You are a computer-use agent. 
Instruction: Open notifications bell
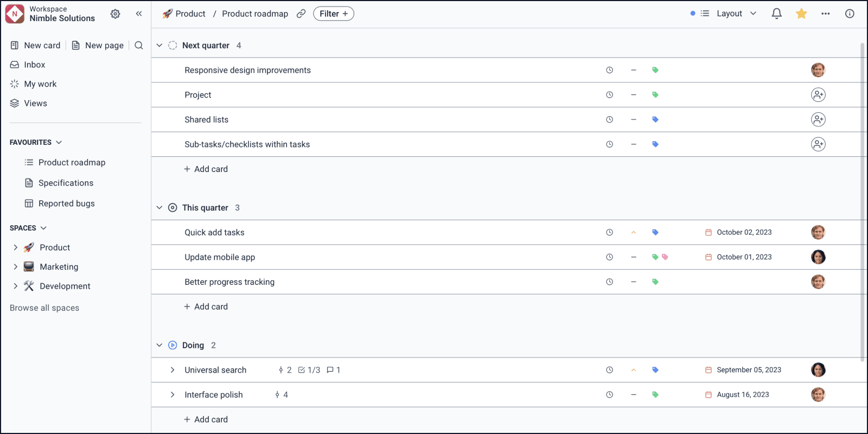776,14
